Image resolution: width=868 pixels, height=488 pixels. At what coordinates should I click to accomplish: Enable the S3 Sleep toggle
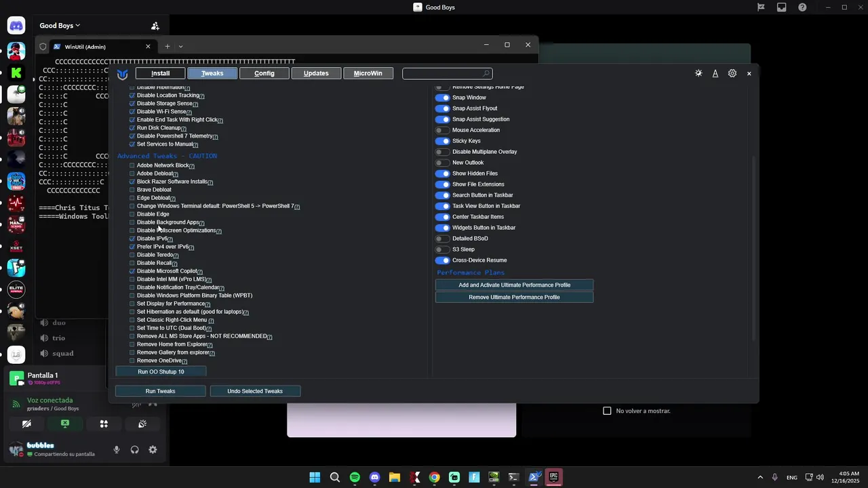(442, 249)
